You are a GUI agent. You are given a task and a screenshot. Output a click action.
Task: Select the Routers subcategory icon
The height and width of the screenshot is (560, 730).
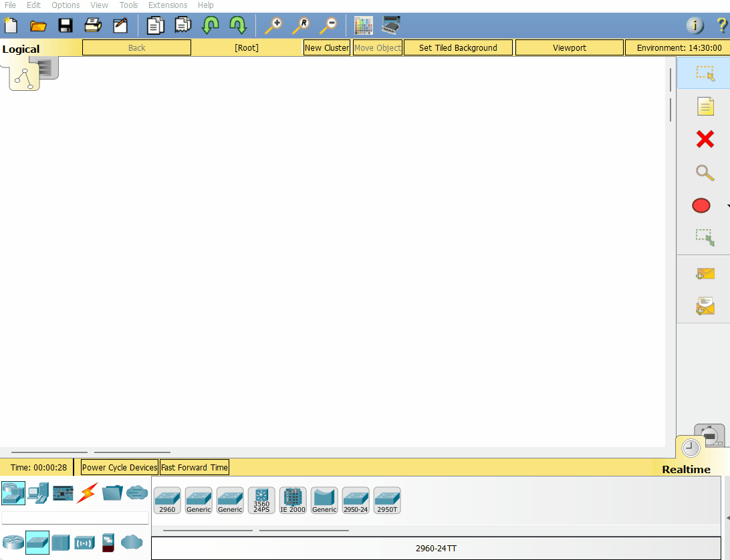tap(13, 542)
